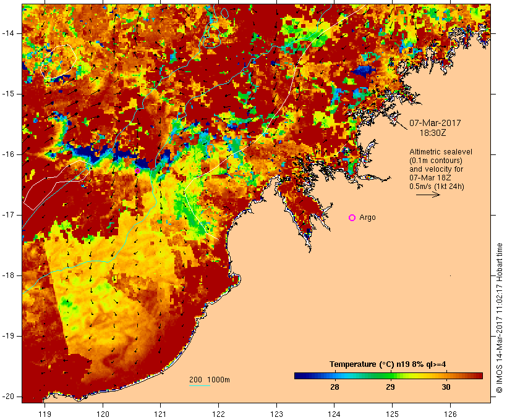
Task: Click the "Argo" legend label
Action: point(367,217)
